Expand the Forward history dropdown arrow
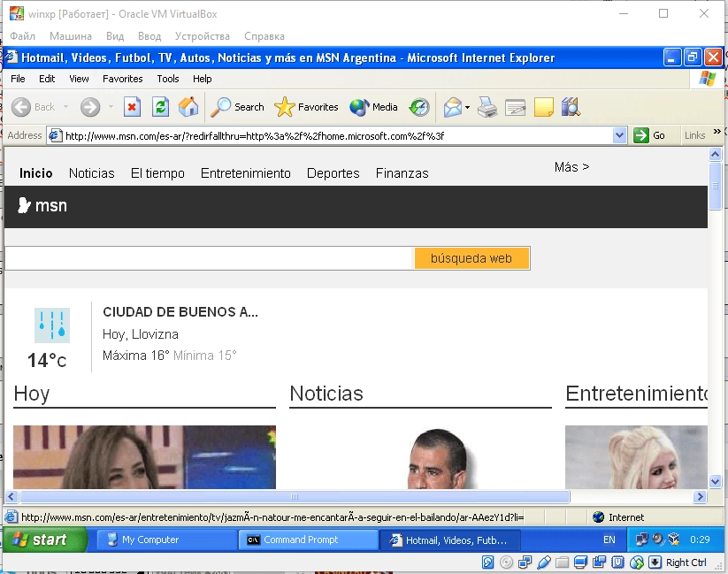The height and width of the screenshot is (574, 728). 111,107
